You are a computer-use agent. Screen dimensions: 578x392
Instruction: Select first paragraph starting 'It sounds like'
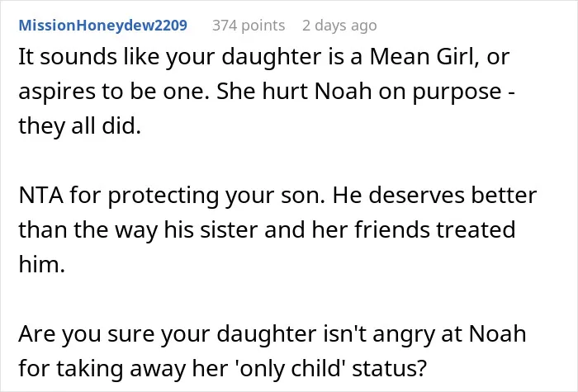click(x=267, y=92)
